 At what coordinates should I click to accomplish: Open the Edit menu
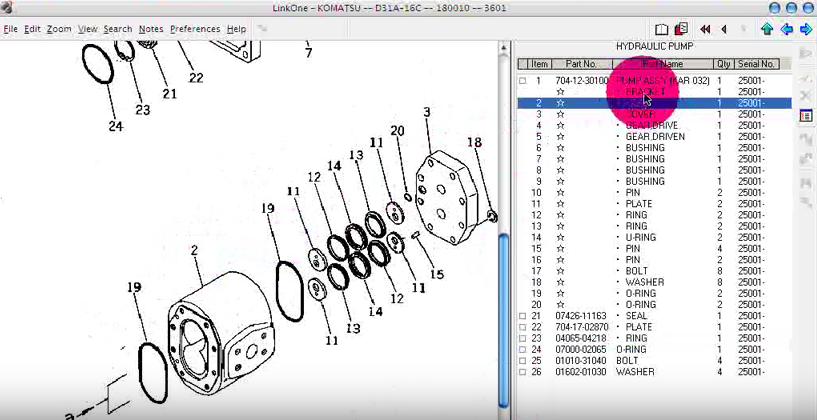[32, 29]
